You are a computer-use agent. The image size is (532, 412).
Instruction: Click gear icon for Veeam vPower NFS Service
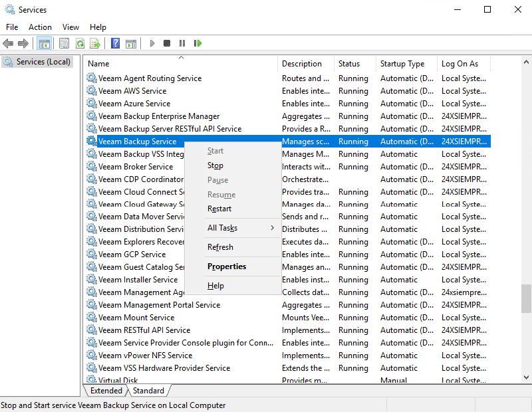pyautogui.click(x=91, y=355)
